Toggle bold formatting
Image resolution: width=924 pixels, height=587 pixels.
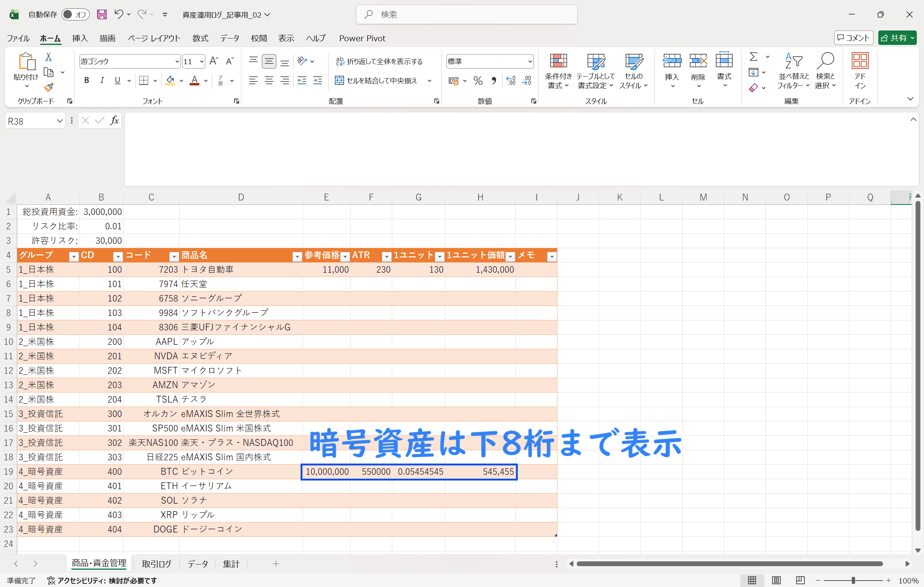point(87,81)
